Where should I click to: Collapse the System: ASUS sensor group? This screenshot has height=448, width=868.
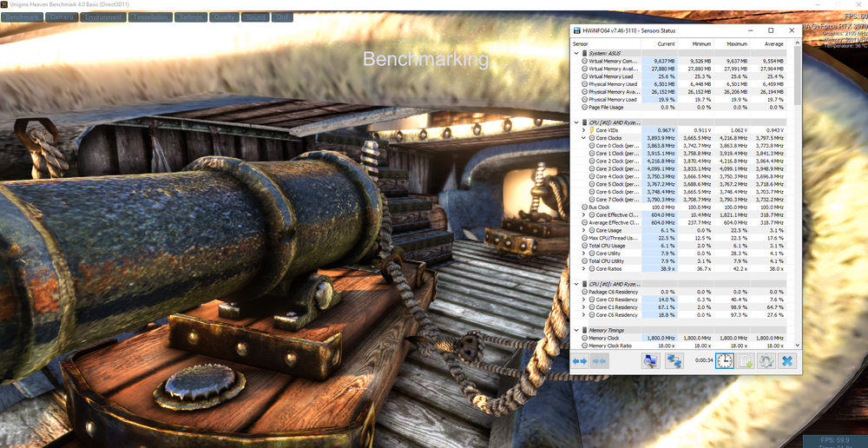click(577, 53)
